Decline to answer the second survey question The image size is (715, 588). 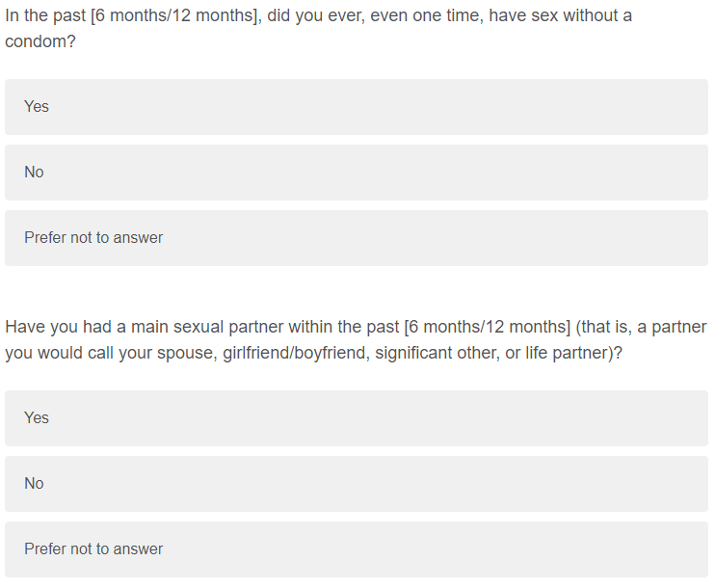point(356,549)
